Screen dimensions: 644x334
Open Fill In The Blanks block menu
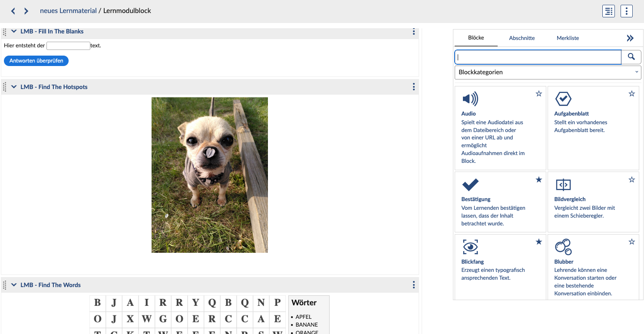click(413, 32)
